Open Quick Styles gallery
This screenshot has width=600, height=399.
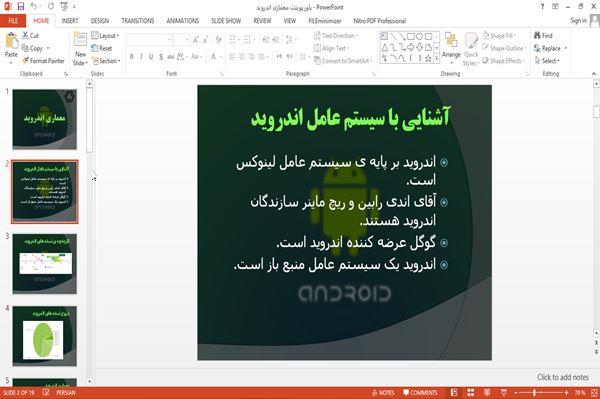471,49
